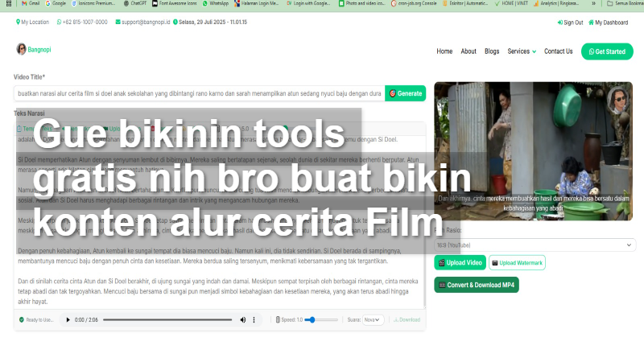Open the 16:9 (YouTube) ratio dropdown
Screen dimensions: 644x362
coord(535,245)
